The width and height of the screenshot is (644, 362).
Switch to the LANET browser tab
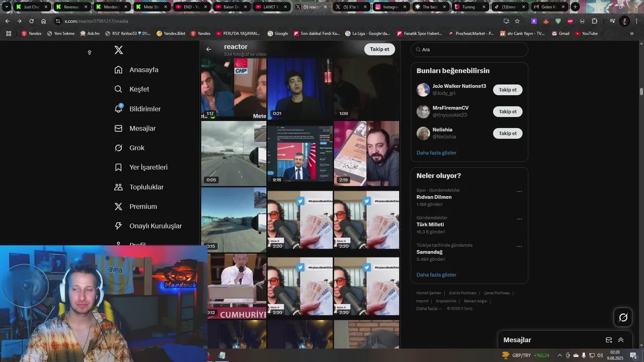click(x=271, y=7)
